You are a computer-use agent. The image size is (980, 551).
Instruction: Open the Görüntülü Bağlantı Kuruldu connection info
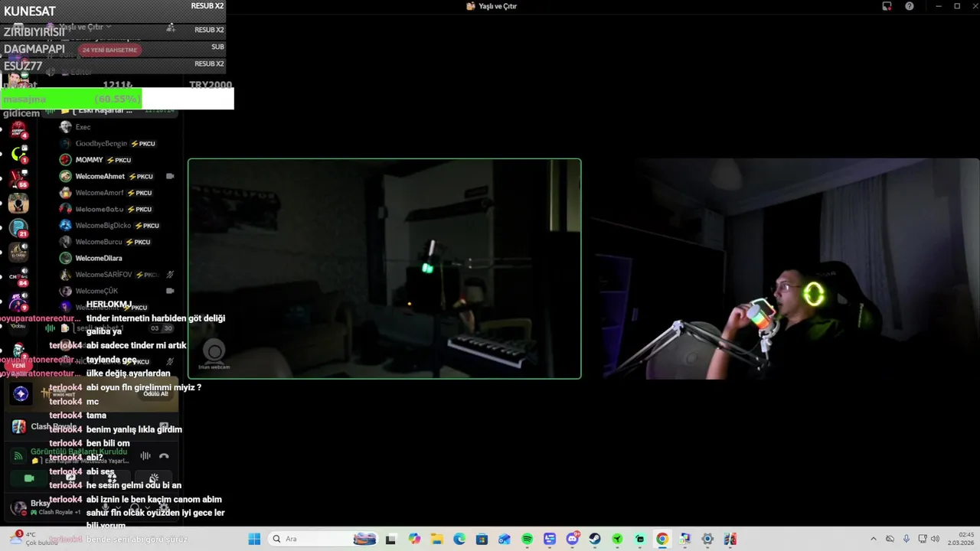(x=79, y=452)
